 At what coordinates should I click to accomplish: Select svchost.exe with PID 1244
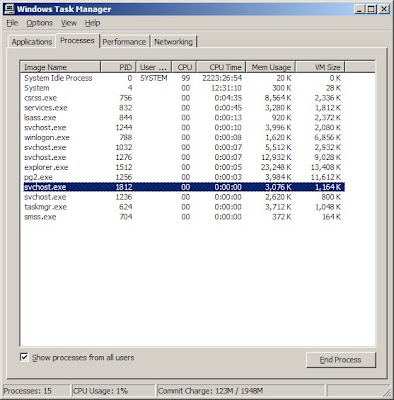click(x=182, y=128)
